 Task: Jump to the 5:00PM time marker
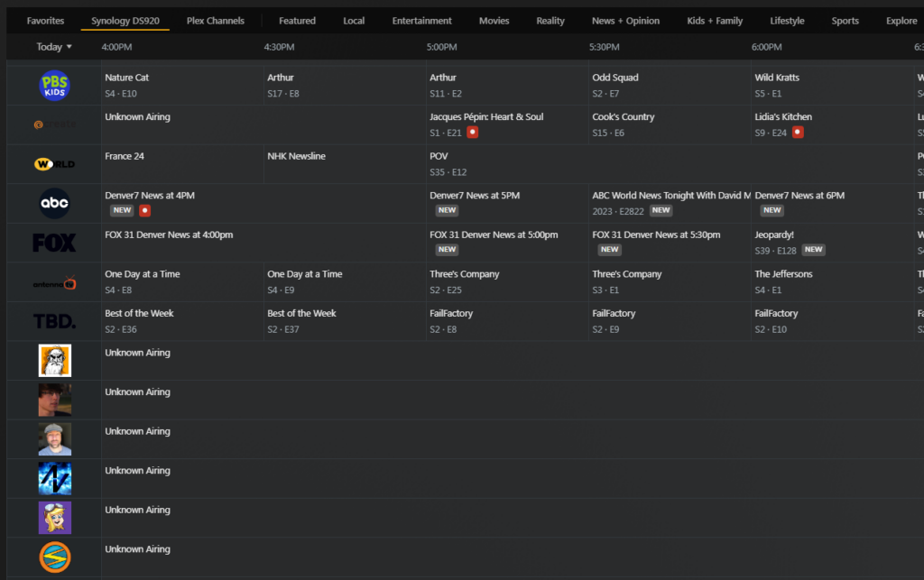pos(442,47)
